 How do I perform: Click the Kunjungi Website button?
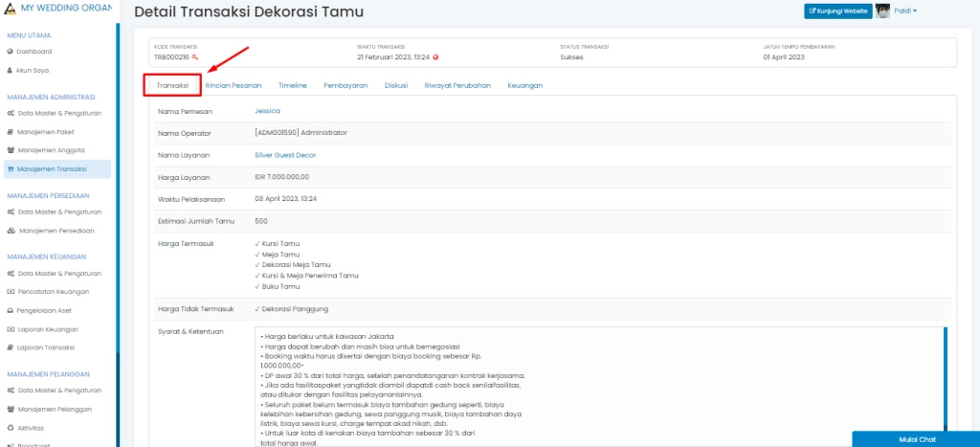(837, 11)
